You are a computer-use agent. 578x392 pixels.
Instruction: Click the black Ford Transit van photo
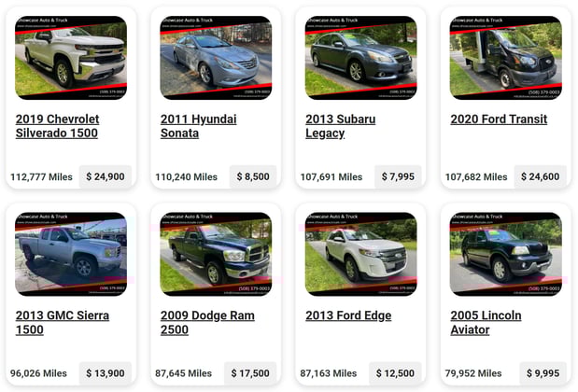pos(506,58)
